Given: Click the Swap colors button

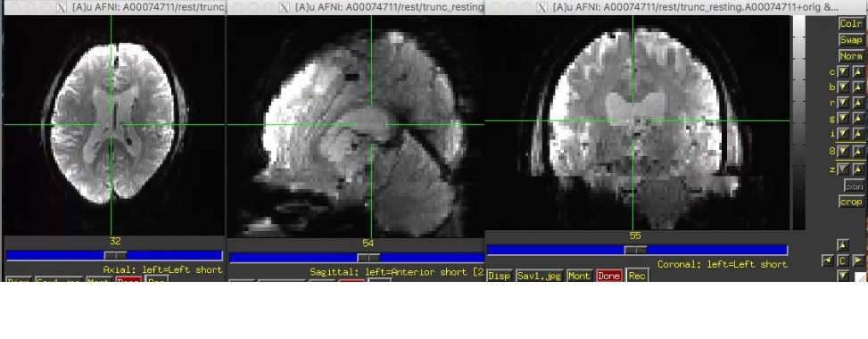Looking at the screenshot, I should click(850, 40).
